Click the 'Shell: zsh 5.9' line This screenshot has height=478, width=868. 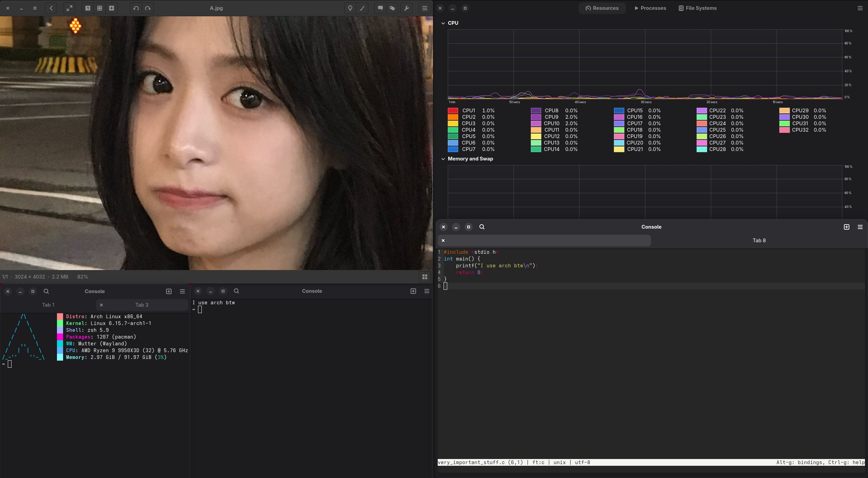click(x=87, y=330)
